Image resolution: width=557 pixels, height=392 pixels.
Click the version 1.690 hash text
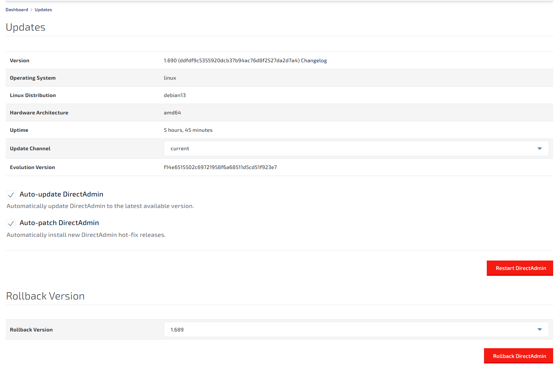click(x=231, y=61)
